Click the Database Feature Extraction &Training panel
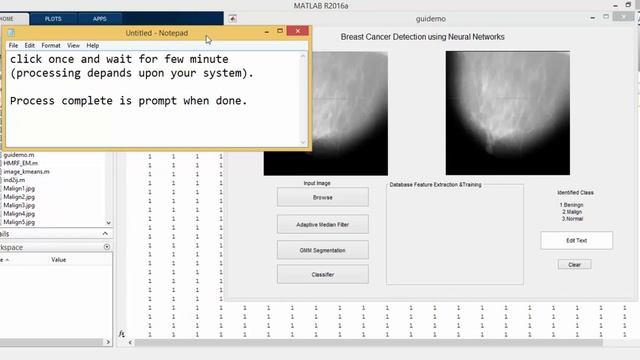 click(455, 234)
